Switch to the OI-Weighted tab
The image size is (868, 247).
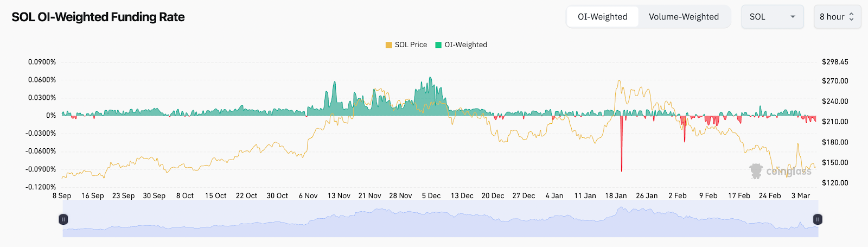[x=602, y=17]
